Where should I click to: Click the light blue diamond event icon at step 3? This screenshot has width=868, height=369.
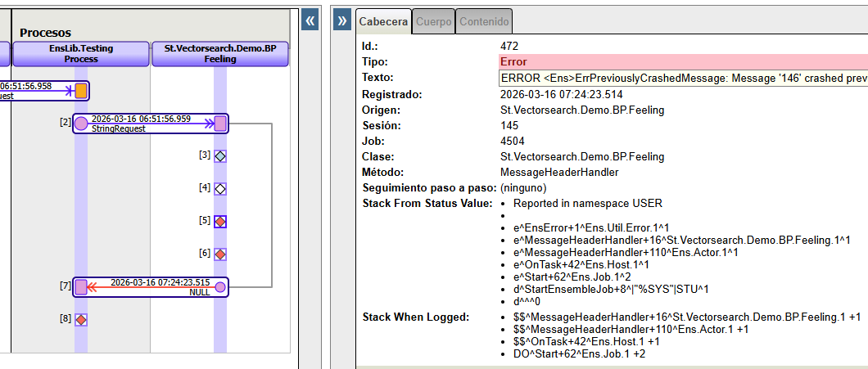click(220, 155)
